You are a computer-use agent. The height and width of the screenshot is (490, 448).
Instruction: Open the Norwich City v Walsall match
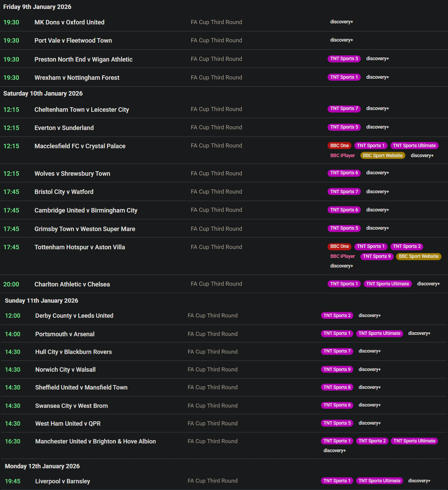click(x=65, y=370)
